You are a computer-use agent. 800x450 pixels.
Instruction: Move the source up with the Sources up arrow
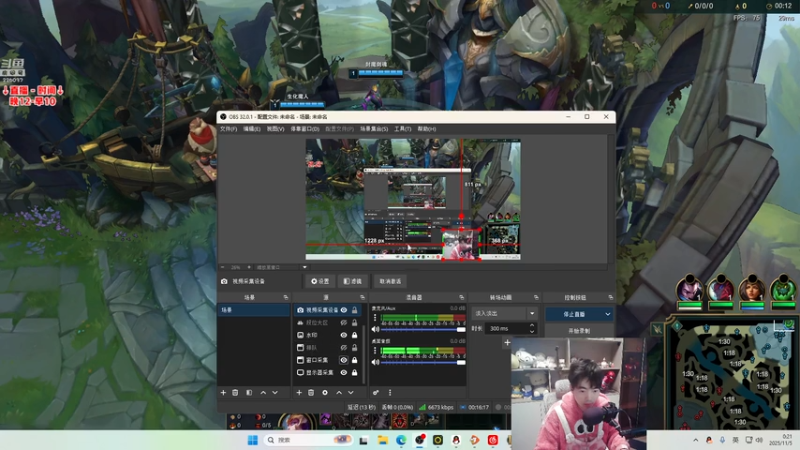click(339, 392)
